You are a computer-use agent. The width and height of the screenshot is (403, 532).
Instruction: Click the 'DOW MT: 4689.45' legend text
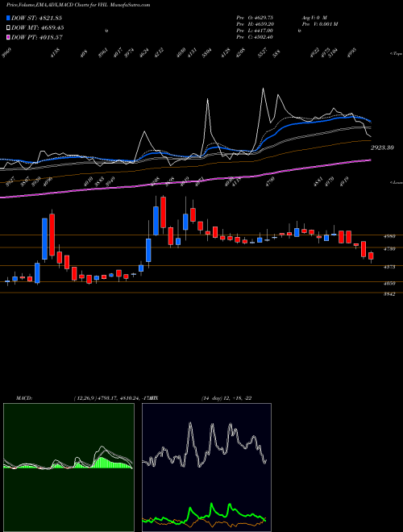tap(38, 27)
